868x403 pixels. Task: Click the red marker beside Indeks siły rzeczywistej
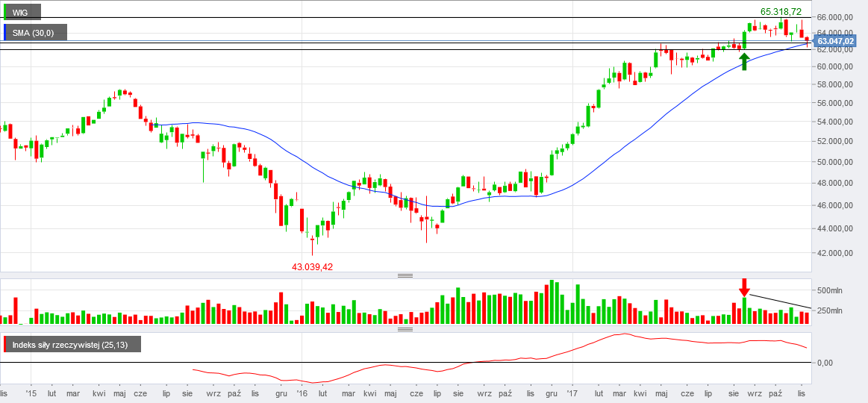point(5,344)
